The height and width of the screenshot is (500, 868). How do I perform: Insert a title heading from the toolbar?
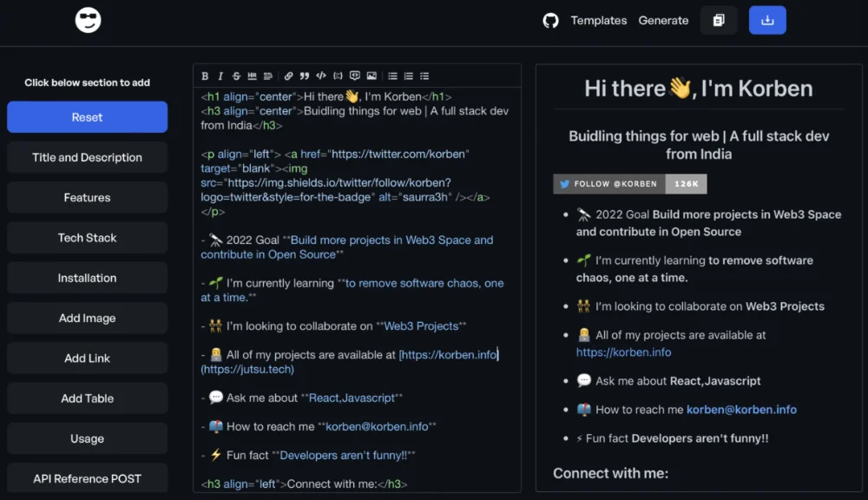tap(268, 76)
